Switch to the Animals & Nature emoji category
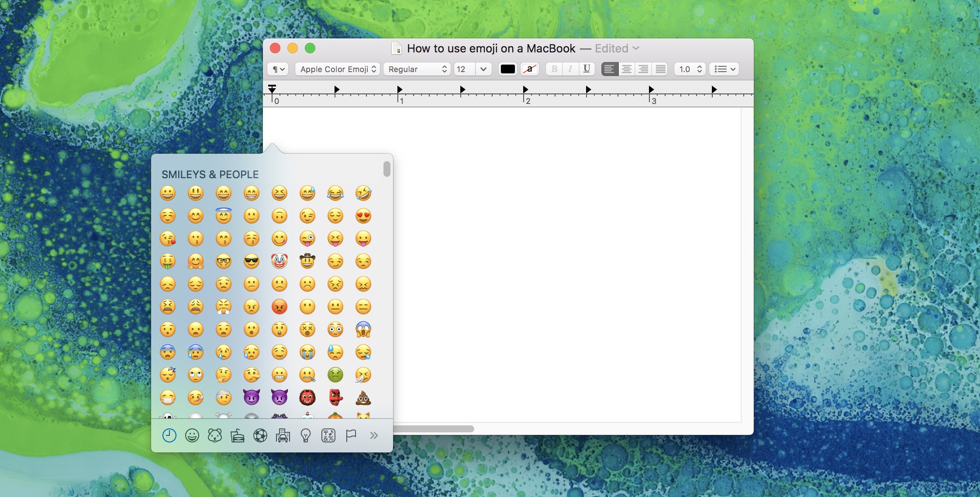The width and height of the screenshot is (980, 497). click(x=215, y=435)
